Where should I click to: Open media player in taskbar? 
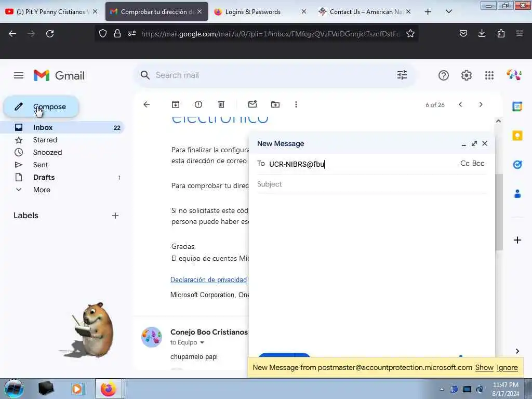click(x=77, y=389)
